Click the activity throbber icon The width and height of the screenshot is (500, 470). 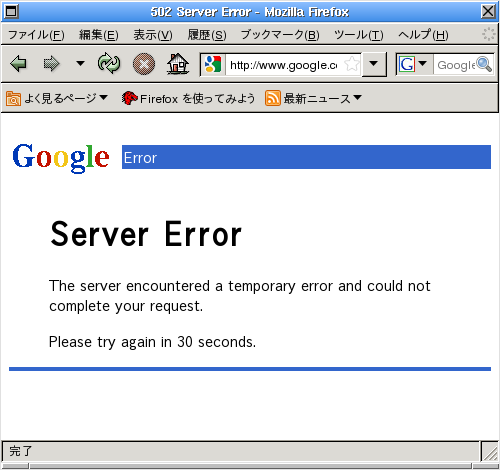[x=488, y=34]
